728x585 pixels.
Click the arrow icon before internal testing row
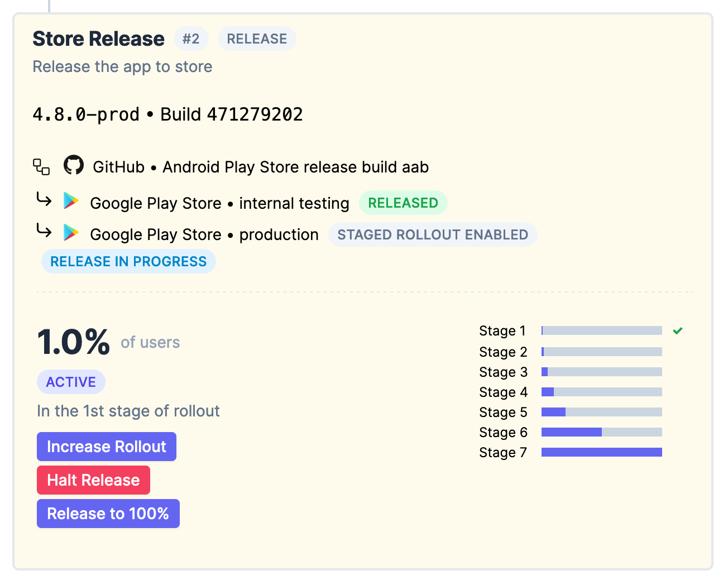tap(44, 199)
